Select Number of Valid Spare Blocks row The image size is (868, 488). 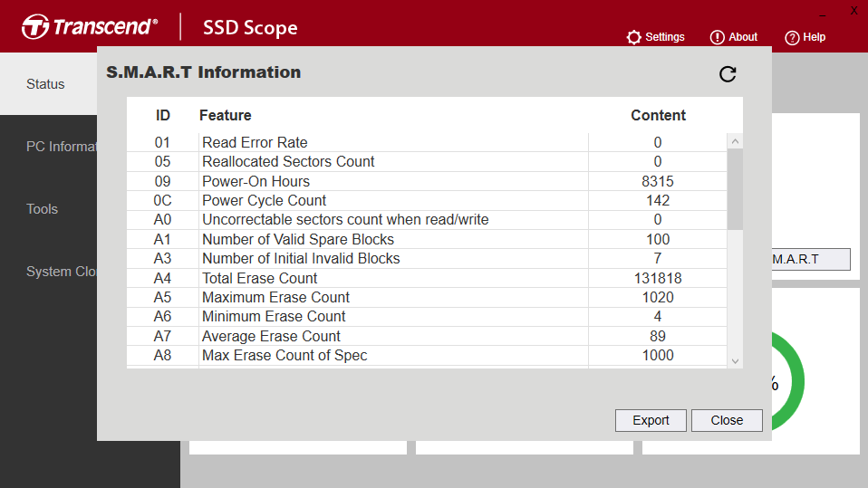tap(427, 239)
